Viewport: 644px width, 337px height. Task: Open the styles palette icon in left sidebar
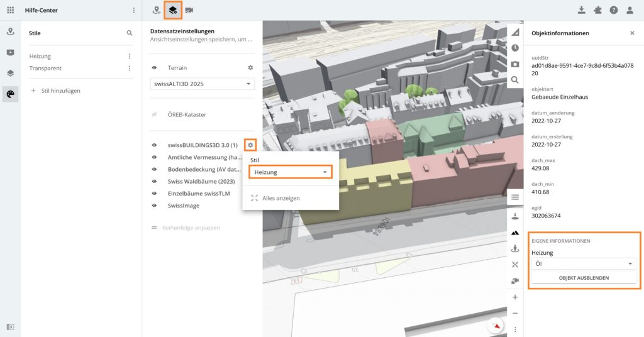10,94
